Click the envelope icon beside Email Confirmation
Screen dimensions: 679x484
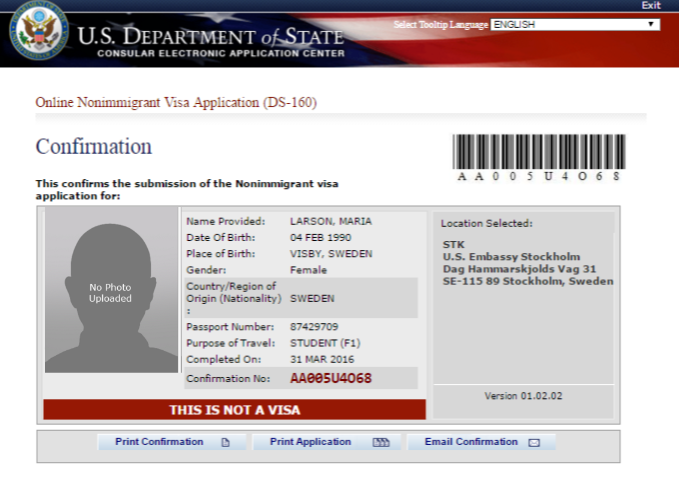click(x=534, y=442)
